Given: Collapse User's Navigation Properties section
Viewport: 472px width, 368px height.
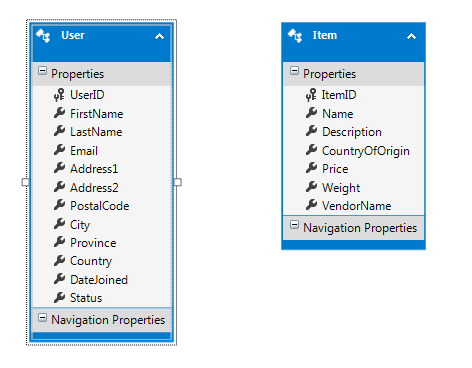Looking at the screenshot, I should [x=42, y=317].
